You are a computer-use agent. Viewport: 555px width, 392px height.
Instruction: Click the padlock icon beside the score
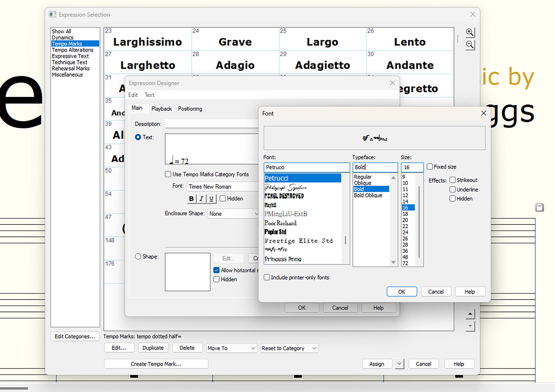click(539, 207)
